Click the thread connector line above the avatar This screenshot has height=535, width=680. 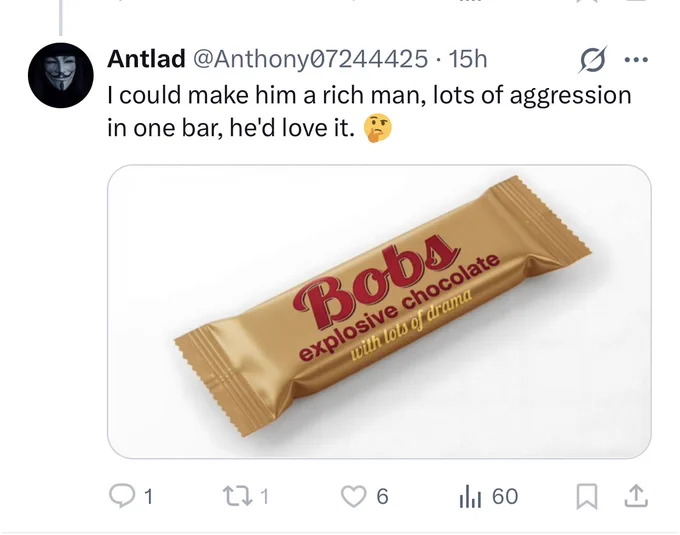pos(61,17)
